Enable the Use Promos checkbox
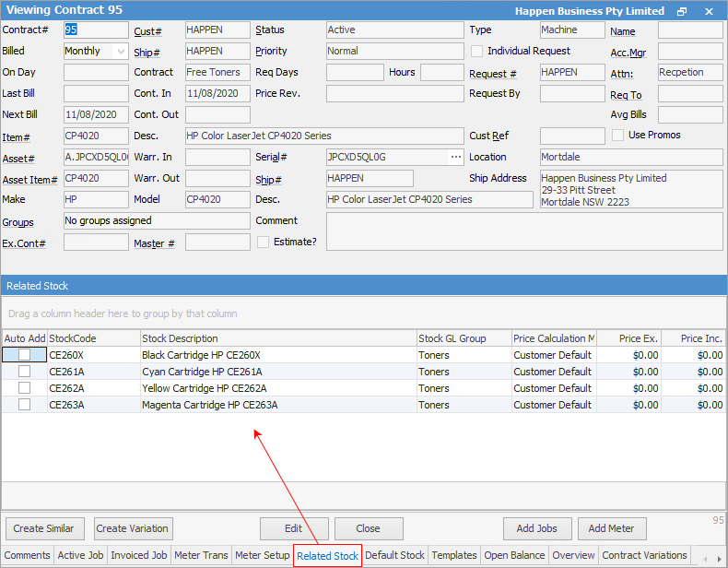 pyautogui.click(x=618, y=136)
